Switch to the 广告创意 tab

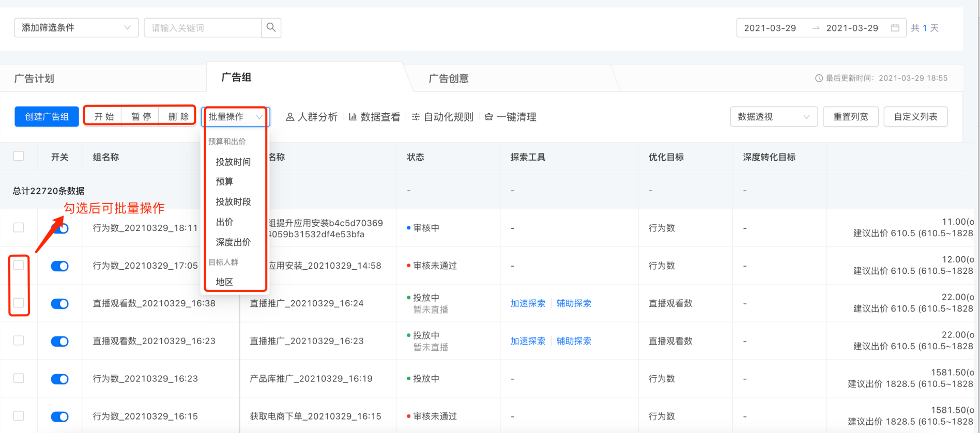coord(449,79)
